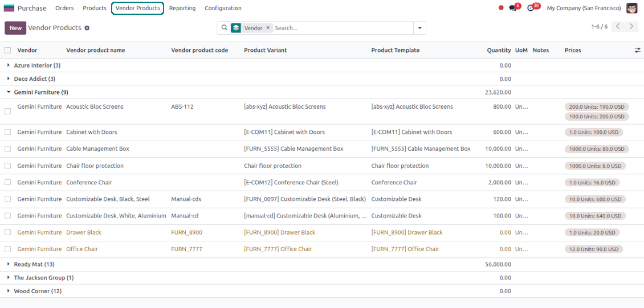Open the Purchase app home icon
This screenshot has width=644, height=308.
[x=9, y=8]
